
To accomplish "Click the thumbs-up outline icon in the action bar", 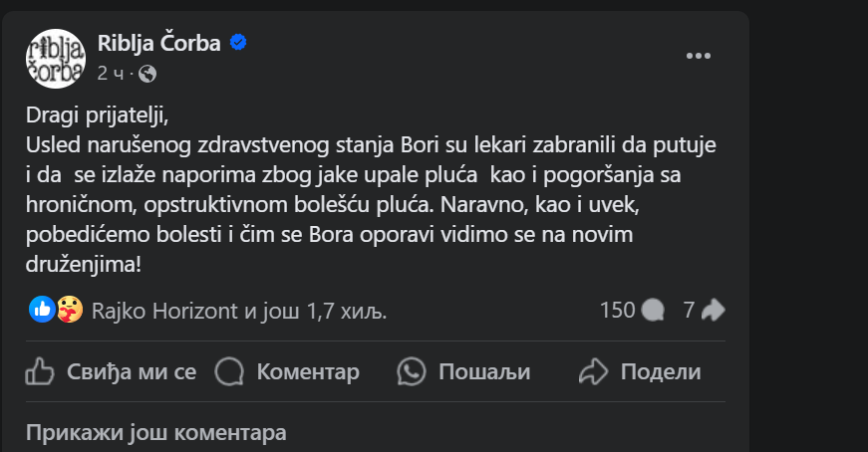I will tap(39, 372).
